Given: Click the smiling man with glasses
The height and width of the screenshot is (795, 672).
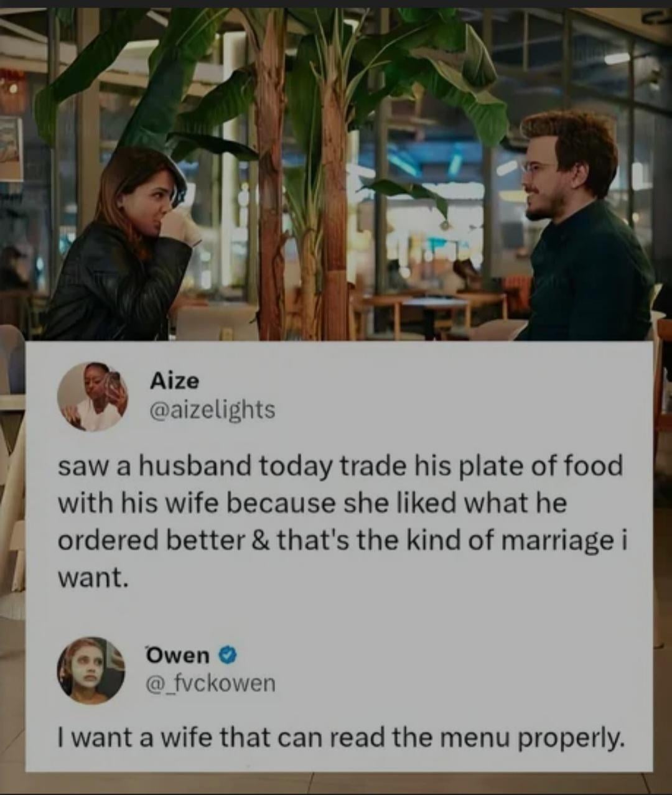Looking at the screenshot, I should [x=585, y=230].
